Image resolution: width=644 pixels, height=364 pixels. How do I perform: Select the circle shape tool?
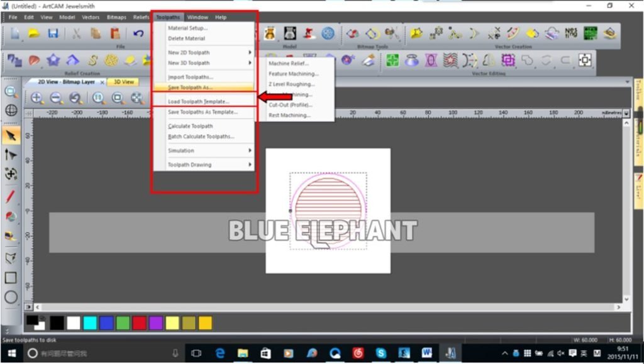tap(11, 297)
